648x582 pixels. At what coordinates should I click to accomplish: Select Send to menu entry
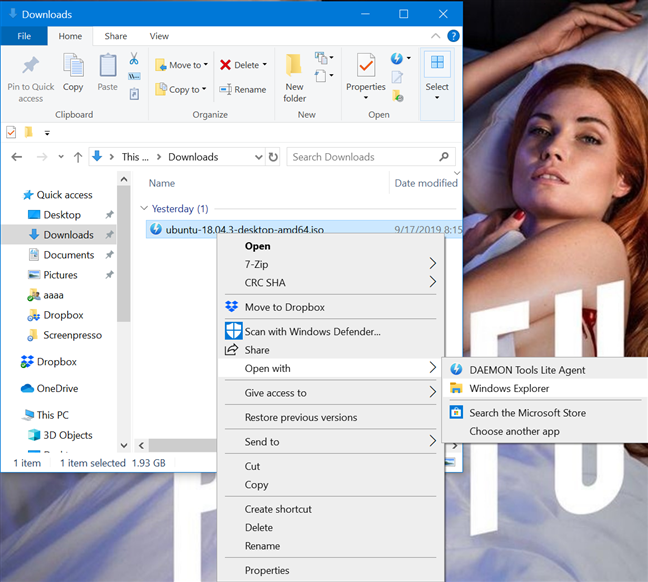[x=331, y=441]
